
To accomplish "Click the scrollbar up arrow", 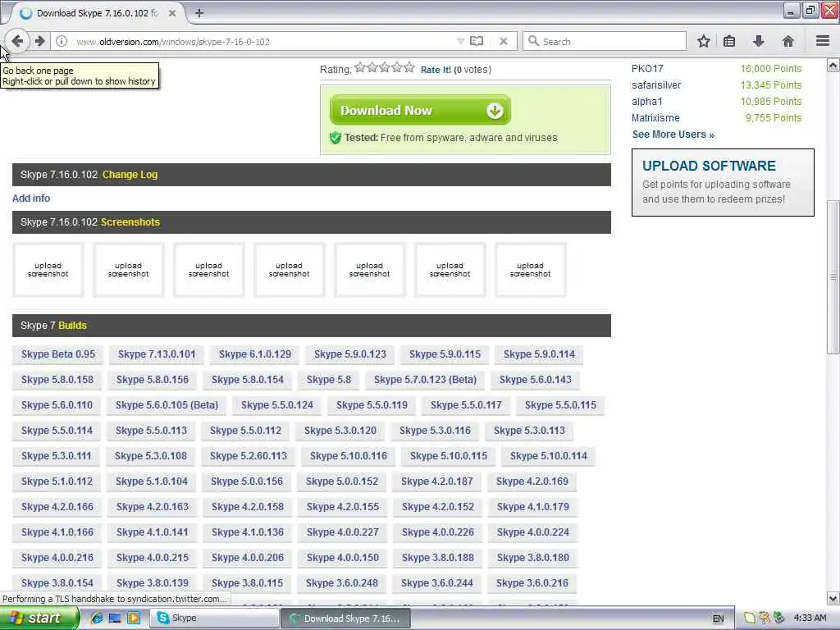I will pos(833,66).
